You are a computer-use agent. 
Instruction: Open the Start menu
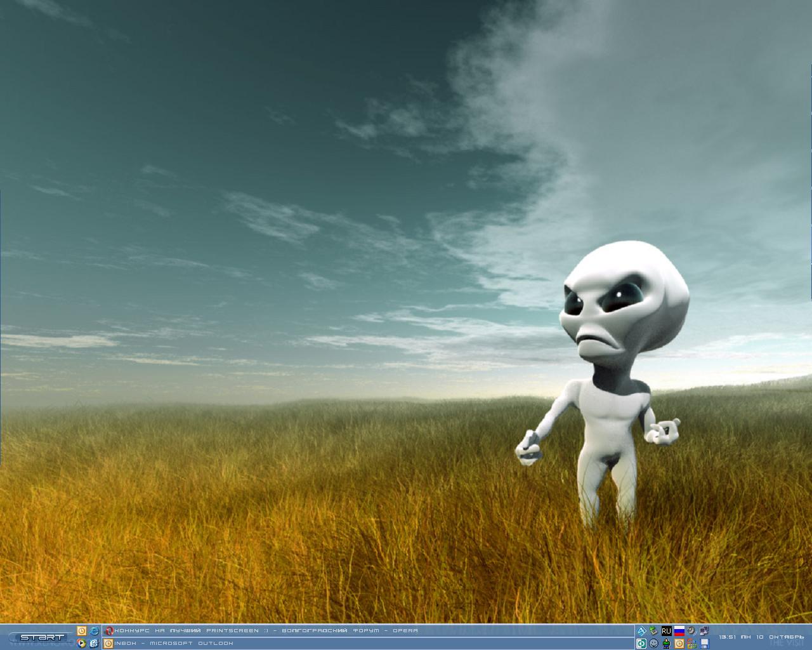click(42, 637)
